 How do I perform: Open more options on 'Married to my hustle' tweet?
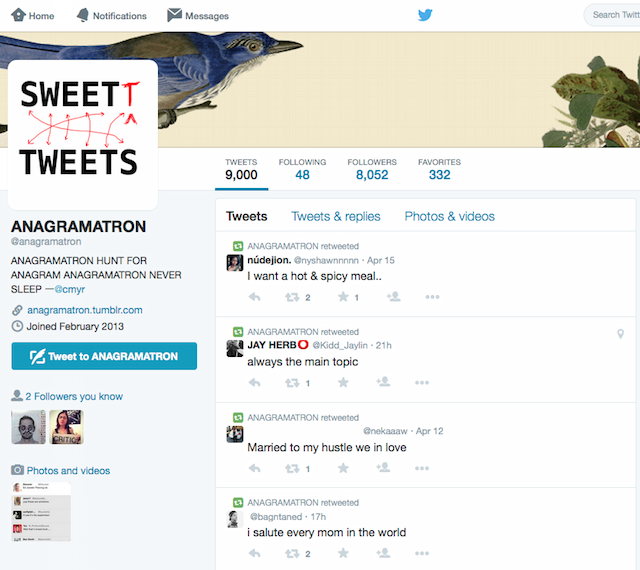(x=433, y=468)
